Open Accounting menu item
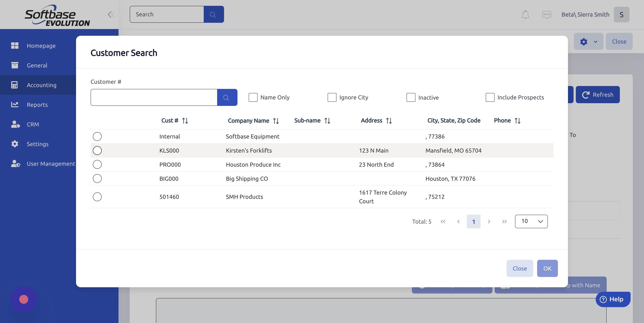This screenshot has width=644, height=323. pyautogui.click(x=42, y=85)
